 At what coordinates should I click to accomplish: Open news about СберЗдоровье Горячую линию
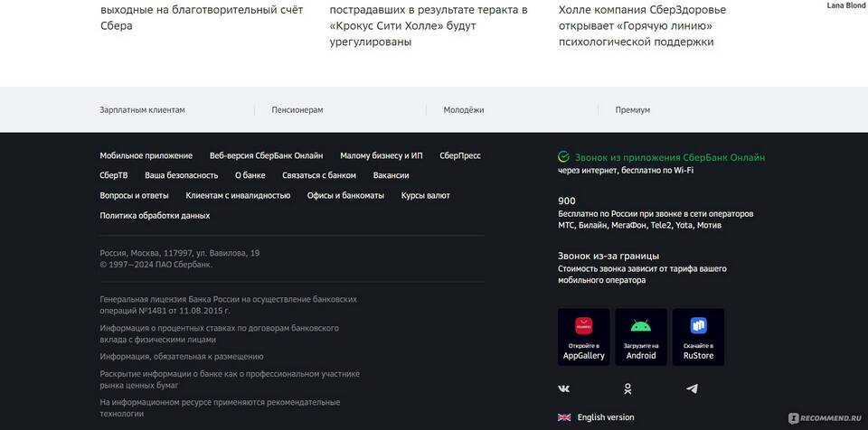[642, 25]
